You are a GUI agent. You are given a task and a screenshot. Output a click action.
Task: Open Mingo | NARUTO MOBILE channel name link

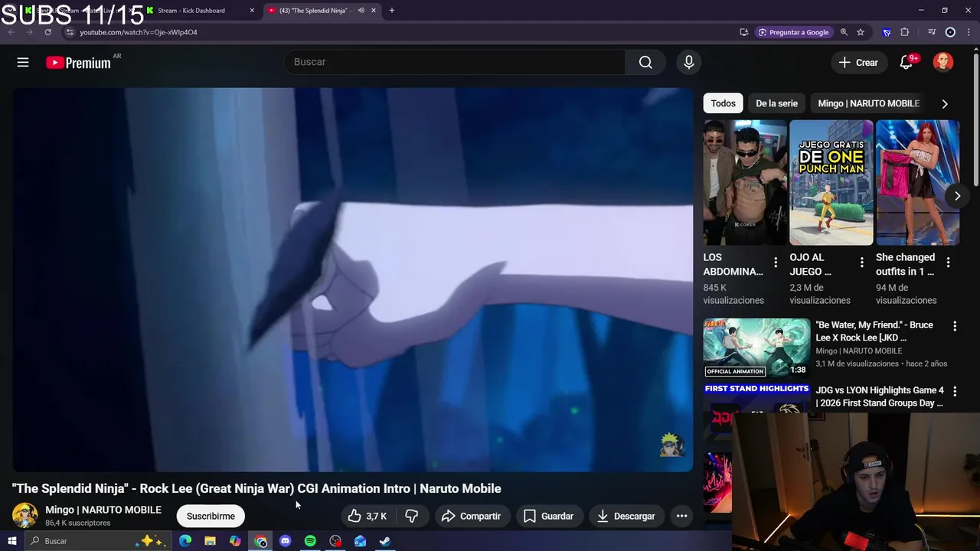103,510
